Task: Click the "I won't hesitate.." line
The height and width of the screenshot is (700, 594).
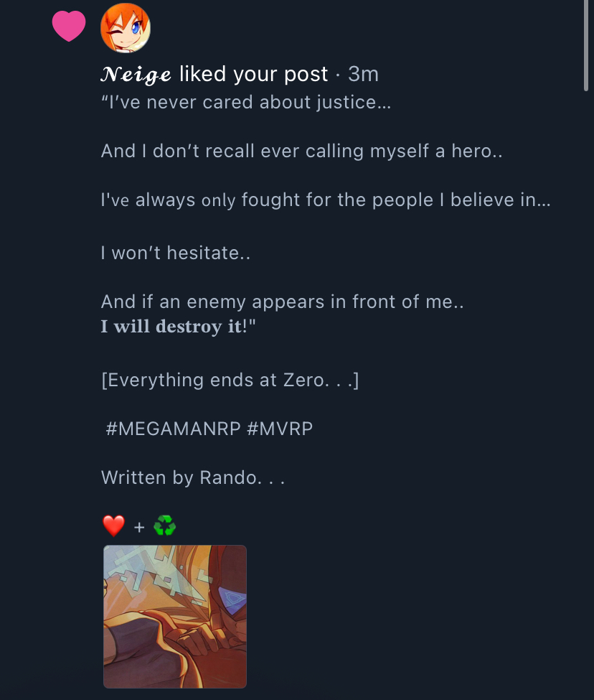Action: pyautogui.click(x=176, y=253)
